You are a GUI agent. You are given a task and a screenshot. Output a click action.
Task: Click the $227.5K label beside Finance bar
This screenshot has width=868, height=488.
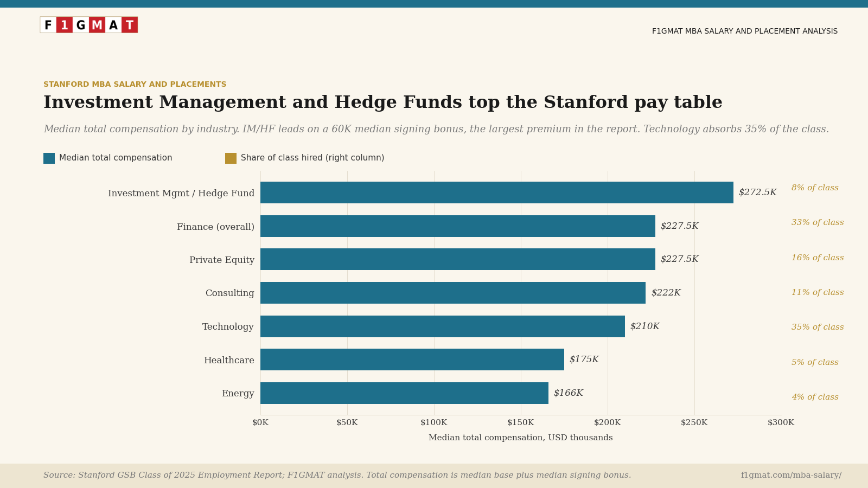(x=679, y=226)
